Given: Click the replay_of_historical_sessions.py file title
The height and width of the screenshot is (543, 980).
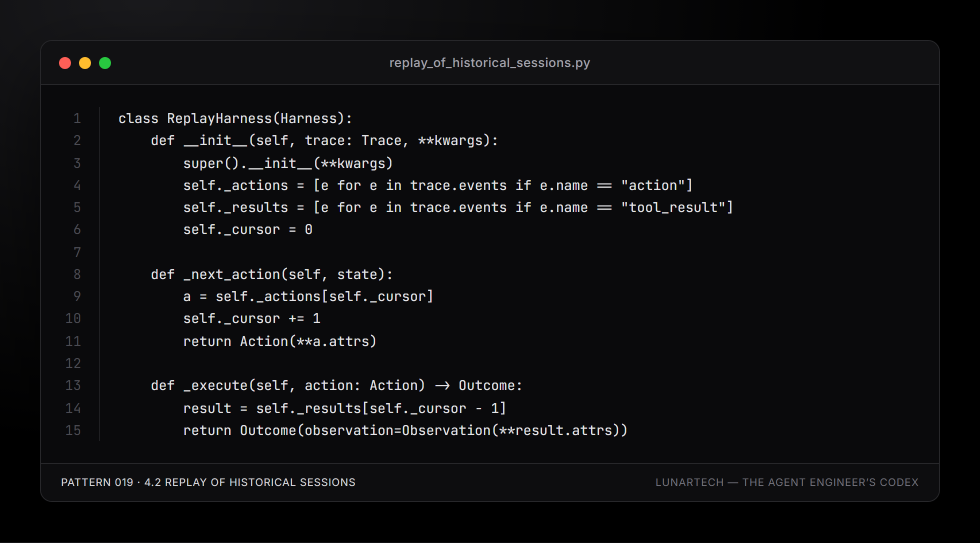Looking at the screenshot, I should click(489, 62).
